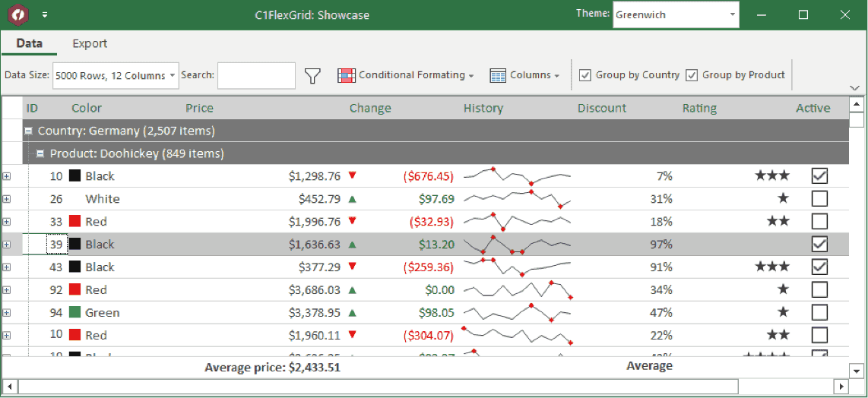
Task: Check Active for ID 94 Green row
Action: click(x=819, y=312)
